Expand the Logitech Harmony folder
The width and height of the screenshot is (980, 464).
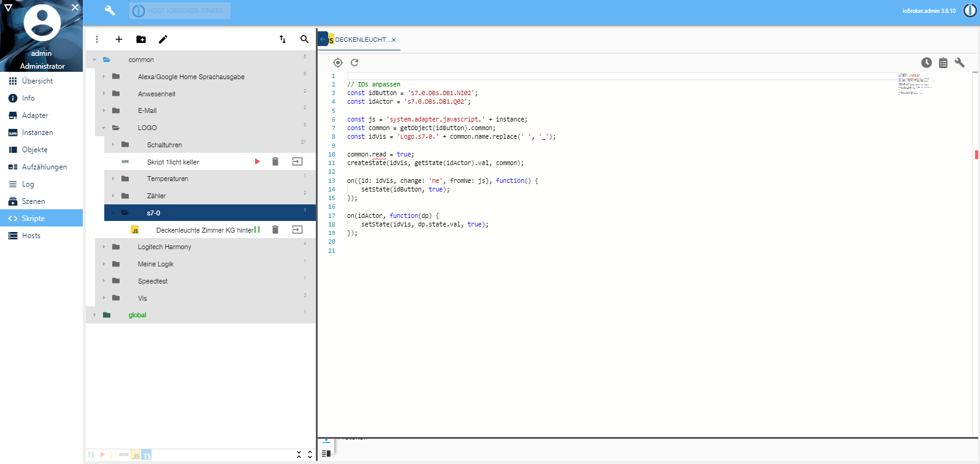(104, 247)
